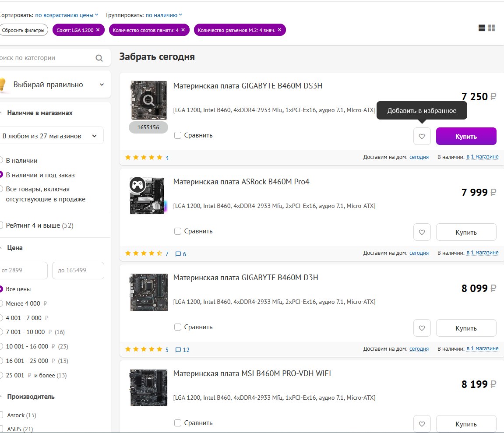The width and height of the screenshot is (504, 433).
Task: Click Купить for GIGABYTE B460M D3H
Action: (x=466, y=328)
